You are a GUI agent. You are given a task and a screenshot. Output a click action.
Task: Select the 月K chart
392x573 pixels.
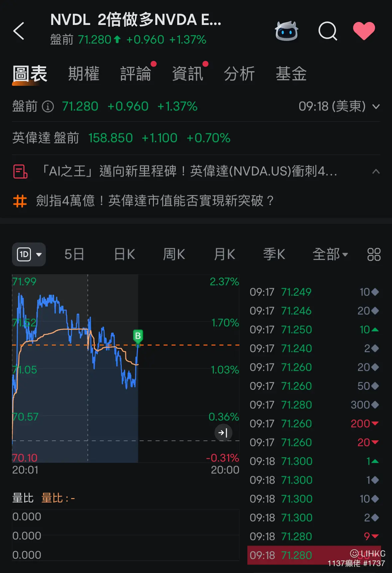[x=224, y=254]
